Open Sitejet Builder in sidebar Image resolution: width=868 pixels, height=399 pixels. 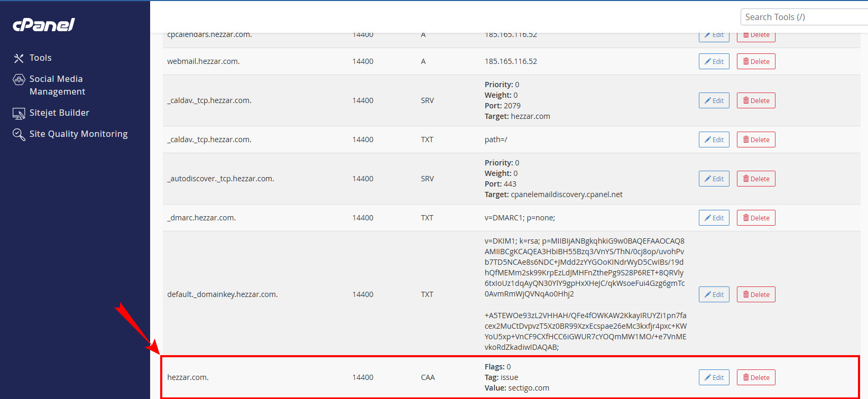tap(59, 113)
